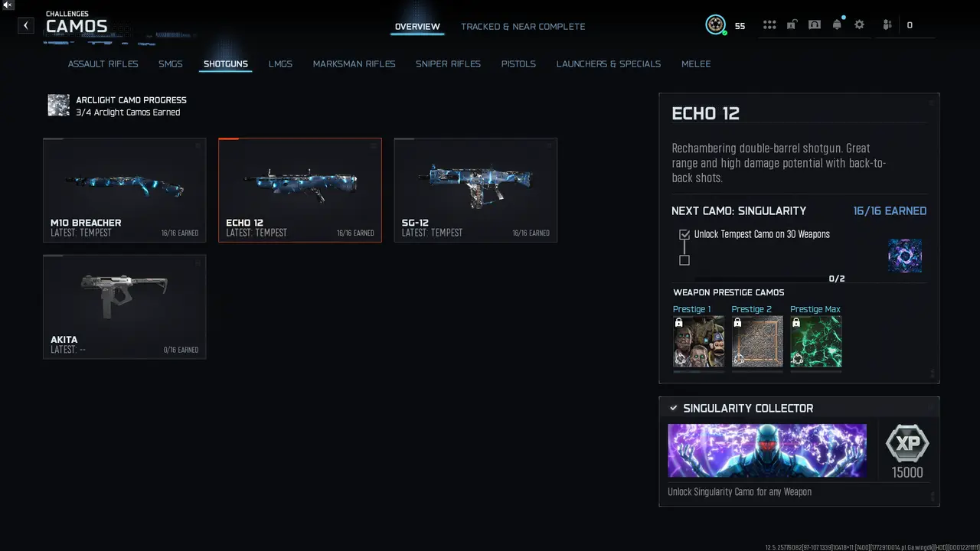Viewport: 980px width, 551px height.
Task: Open Tracked & Near Complete view
Action: [523, 26]
